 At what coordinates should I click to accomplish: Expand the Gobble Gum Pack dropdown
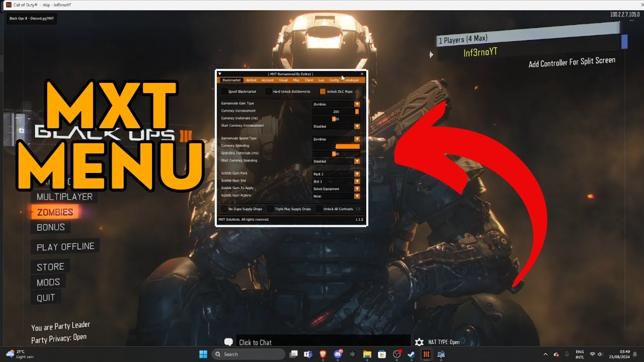pyautogui.click(x=357, y=174)
